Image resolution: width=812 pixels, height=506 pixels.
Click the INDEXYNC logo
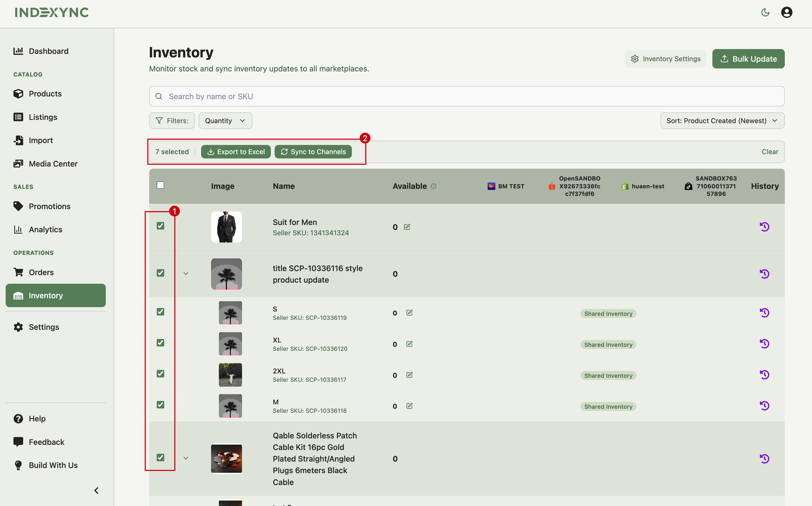pyautogui.click(x=52, y=12)
